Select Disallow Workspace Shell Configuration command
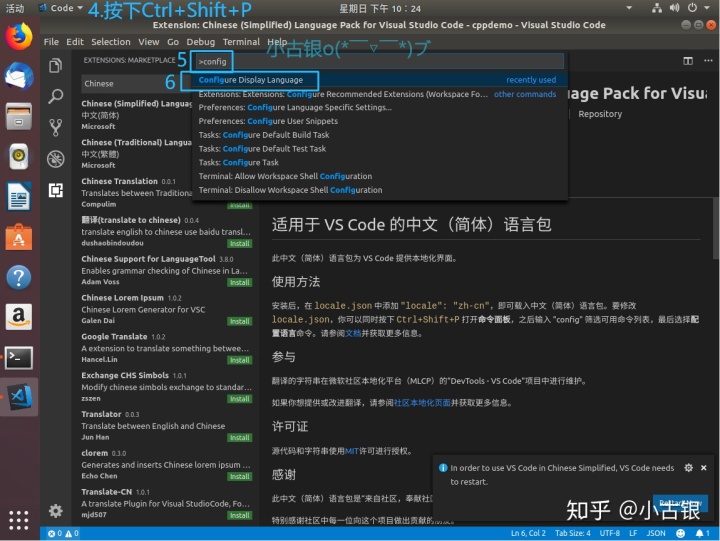This screenshot has height=541, width=720. point(380,190)
